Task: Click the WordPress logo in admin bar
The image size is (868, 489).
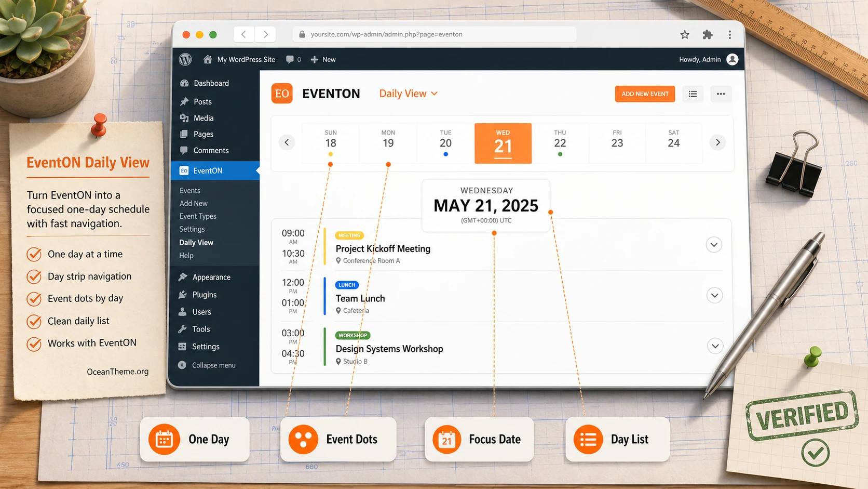Action: pos(185,59)
